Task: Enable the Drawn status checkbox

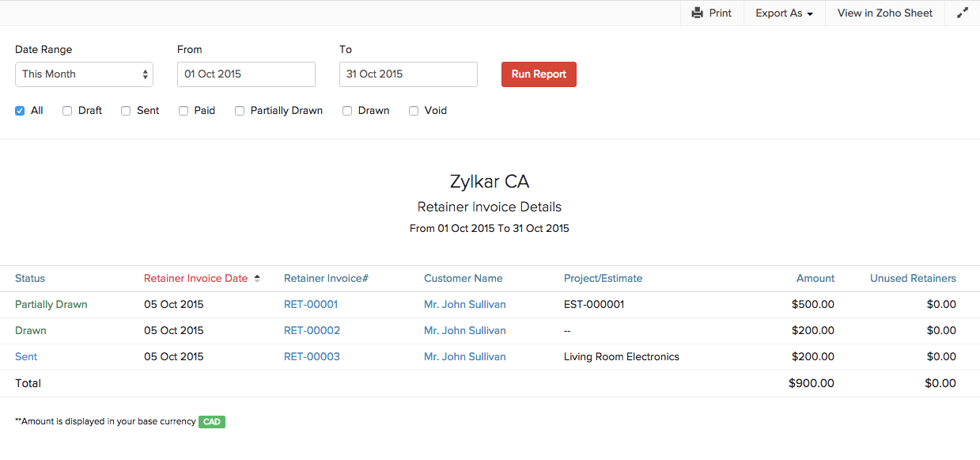Action: (347, 111)
